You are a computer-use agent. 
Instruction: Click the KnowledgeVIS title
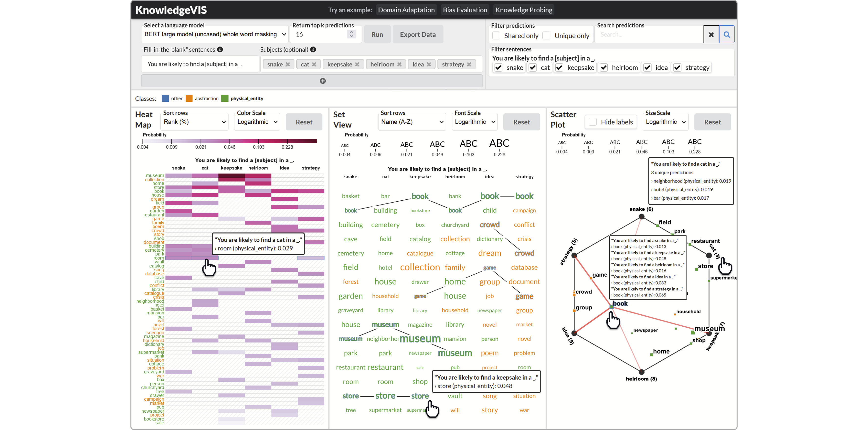[x=171, y=10]
